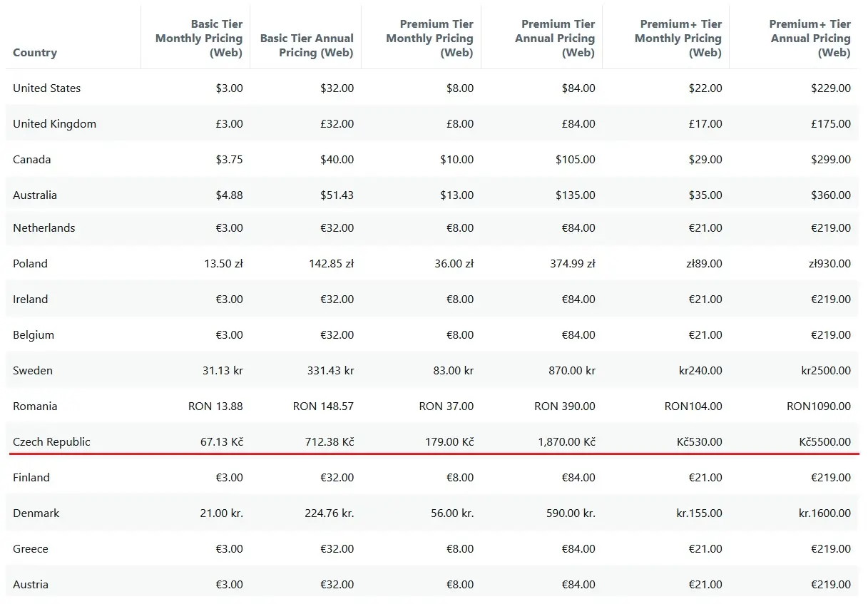Select the Netherlands country cell

click(44, 228)
